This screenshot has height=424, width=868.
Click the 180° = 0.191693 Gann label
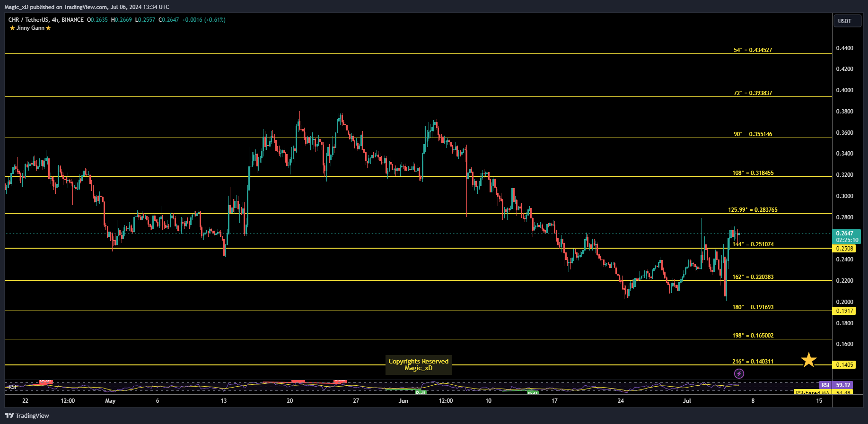point(753,307)
